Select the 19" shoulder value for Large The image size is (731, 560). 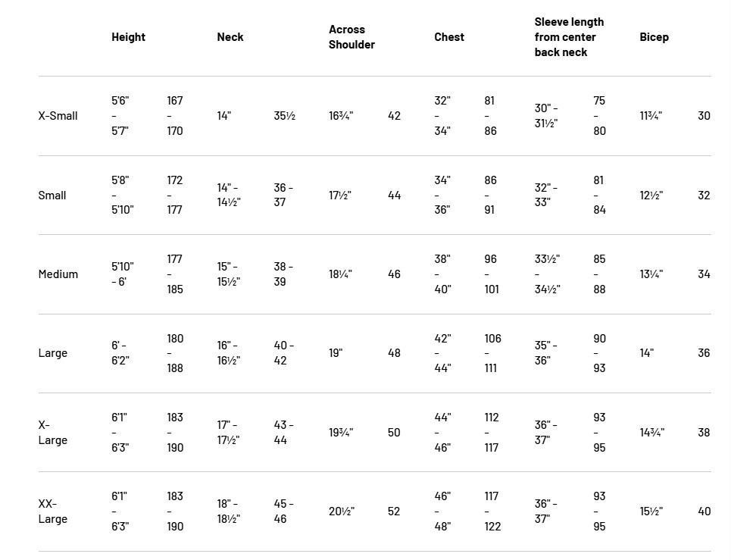(336, 353)
